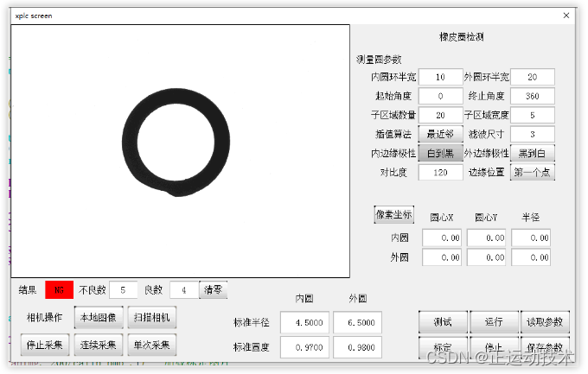Image resolution: width=588 pixels, height=374 pixels.
Task: Click the 橡皮圈检测 title text
Action: point(462,37)
